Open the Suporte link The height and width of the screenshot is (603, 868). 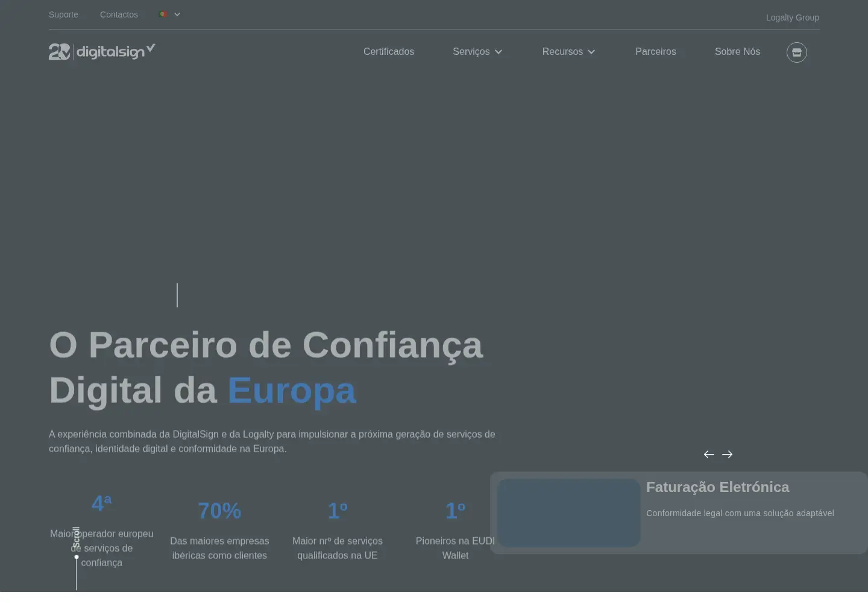63,14
